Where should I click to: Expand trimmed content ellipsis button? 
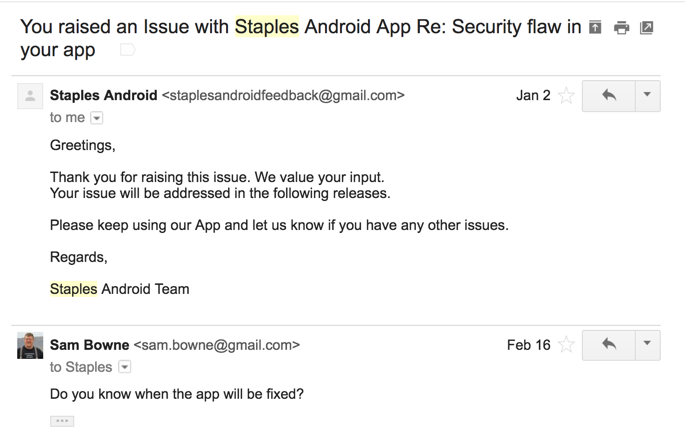click(62, 421)
